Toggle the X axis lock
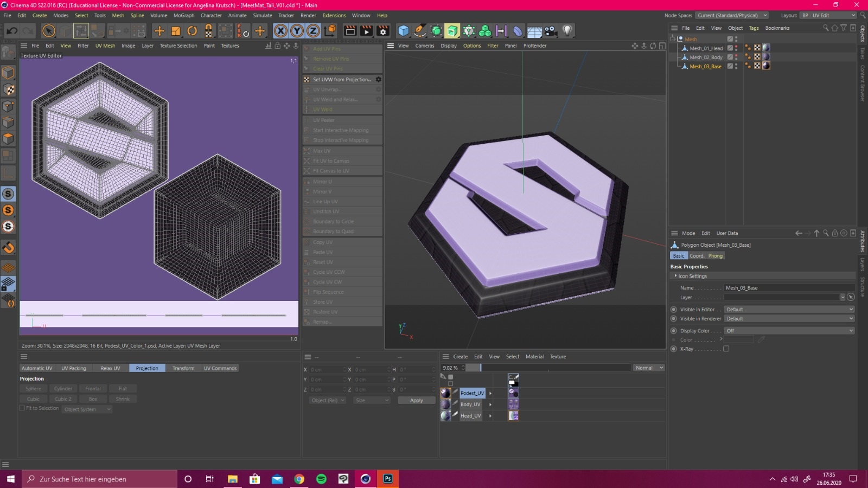Screen dimensions: 868x488 (280, 31)
